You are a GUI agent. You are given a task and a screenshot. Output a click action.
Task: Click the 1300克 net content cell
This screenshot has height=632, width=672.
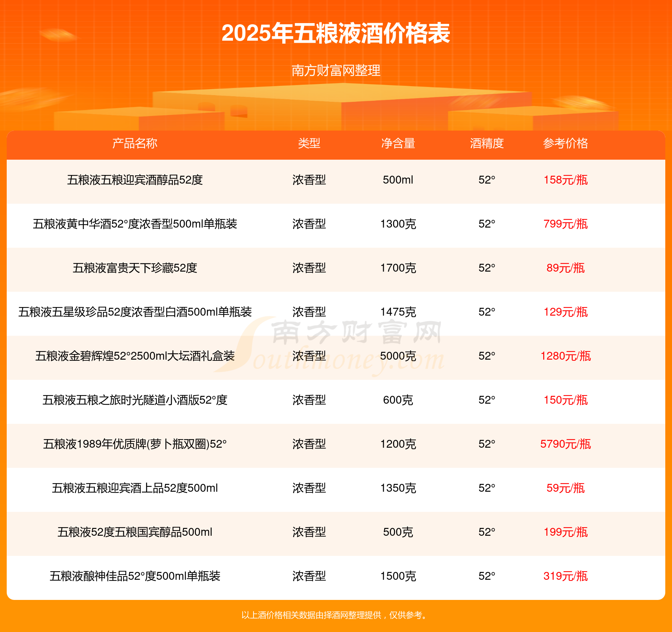click(398, 224)
